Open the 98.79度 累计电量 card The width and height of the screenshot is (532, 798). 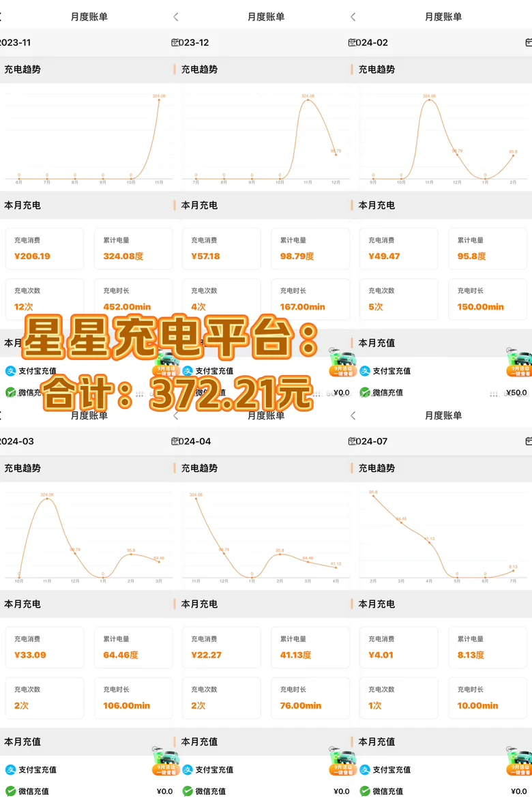pos(310,249)
